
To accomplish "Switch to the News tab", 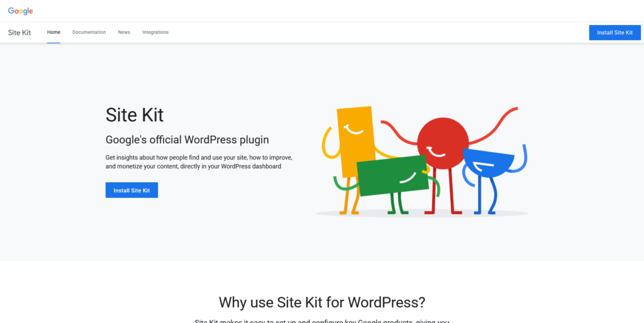I will 124,33.
